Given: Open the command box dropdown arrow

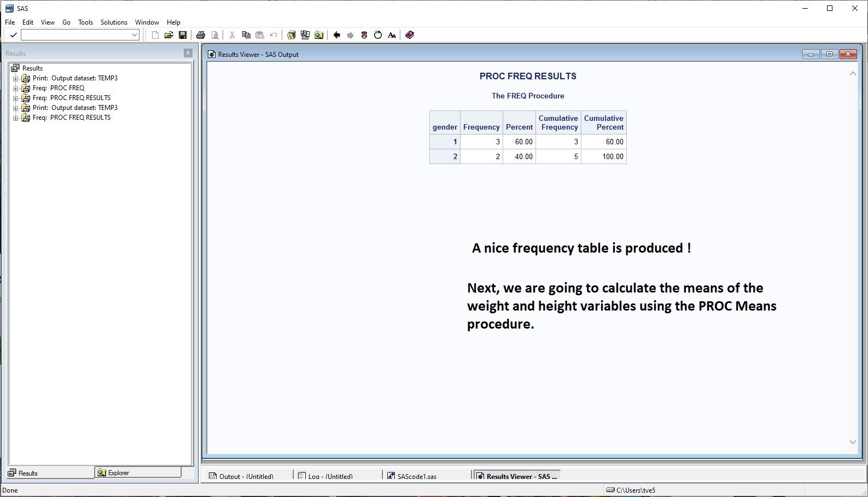Looking at the screenshot, I should pos(135,35).
